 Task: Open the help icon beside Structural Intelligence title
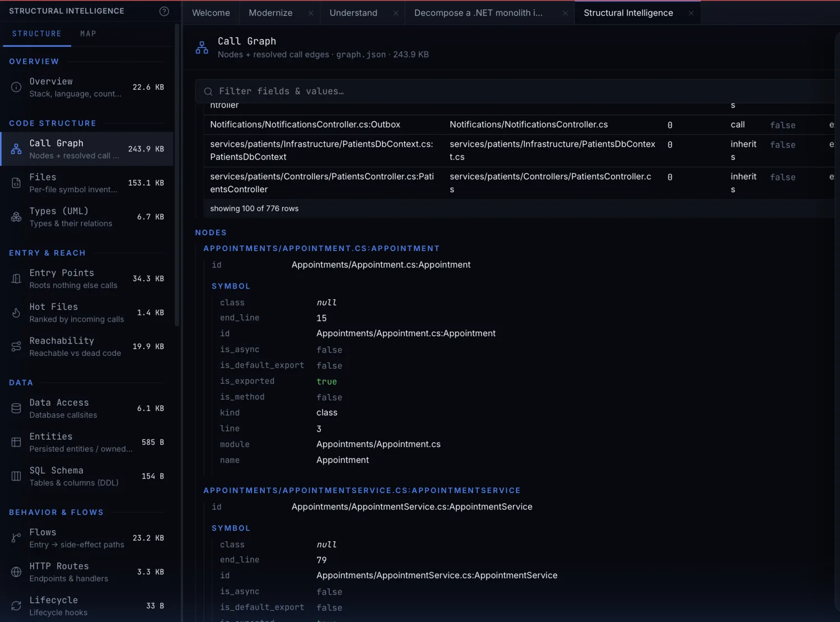[x=164, y=11]
